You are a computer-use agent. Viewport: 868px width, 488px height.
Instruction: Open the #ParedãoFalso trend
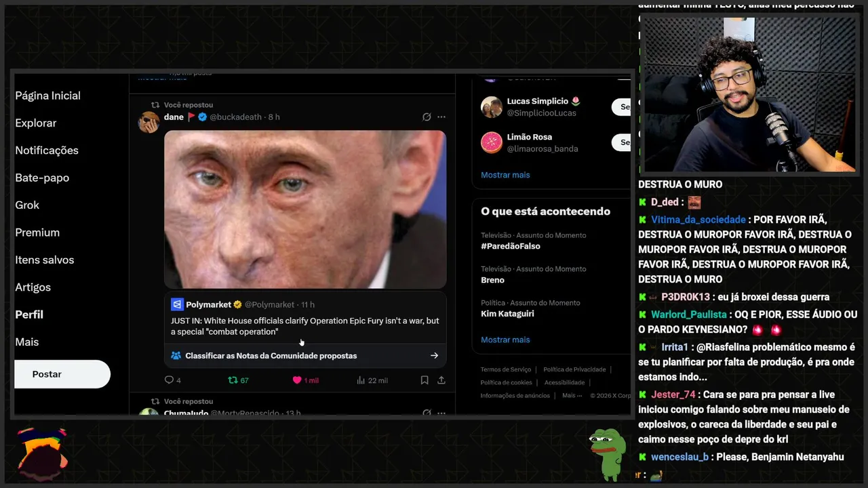(x=511, y=246)
